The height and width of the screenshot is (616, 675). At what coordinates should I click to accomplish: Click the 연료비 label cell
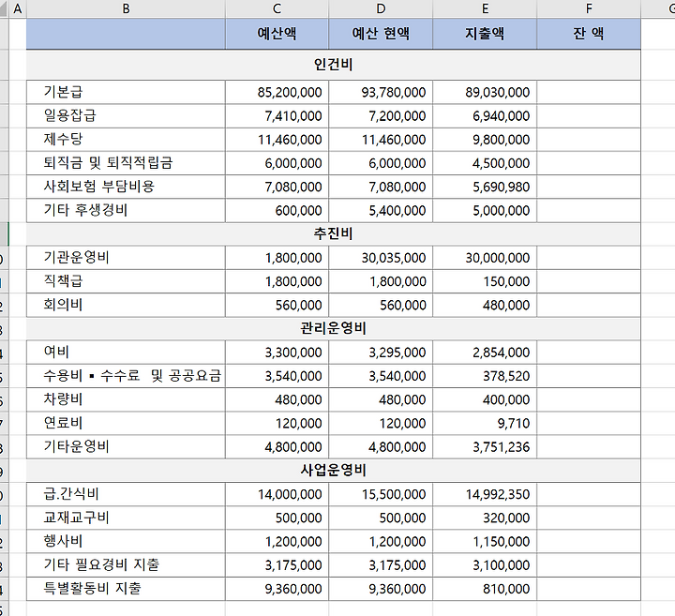126,423
